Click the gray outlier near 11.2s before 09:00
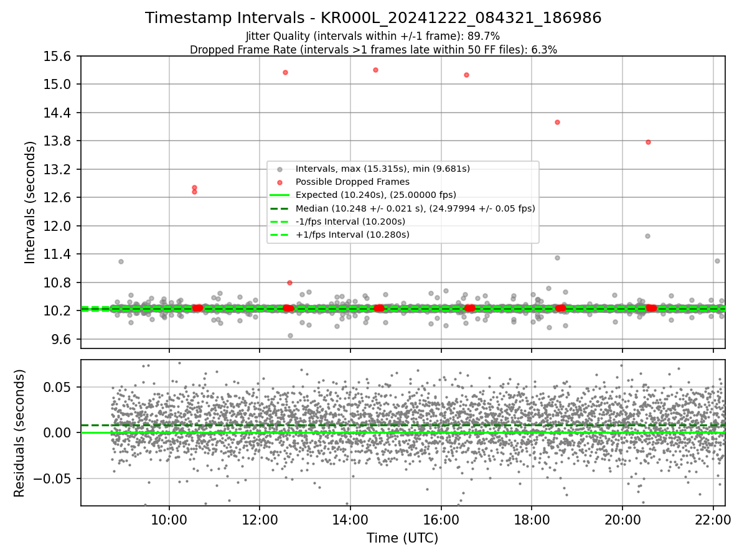This screenshot has height=560, width=747. point(121,261)
